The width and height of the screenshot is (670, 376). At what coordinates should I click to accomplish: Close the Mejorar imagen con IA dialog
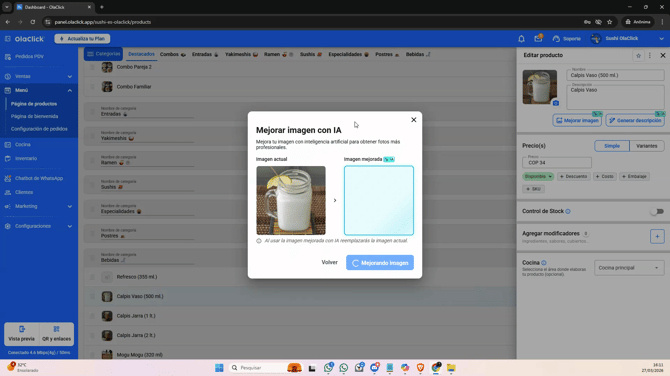(413, 120)
